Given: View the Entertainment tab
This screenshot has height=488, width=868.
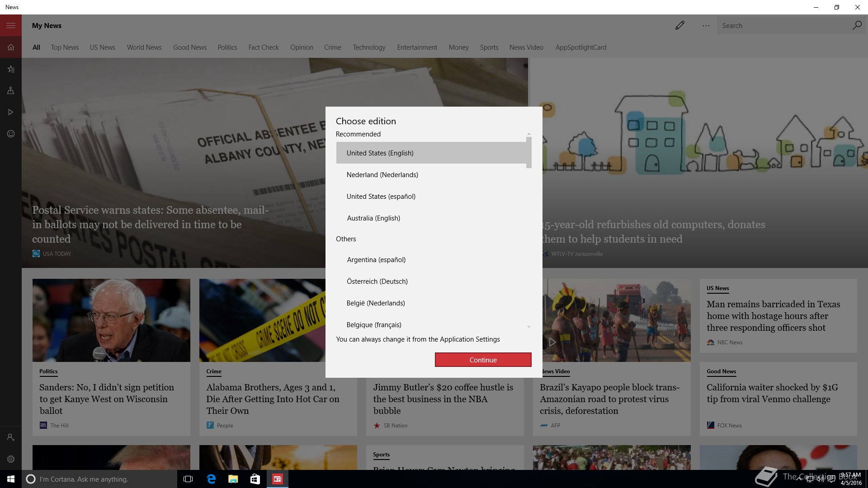Looking at the screenshot, I should click(417, 47).
